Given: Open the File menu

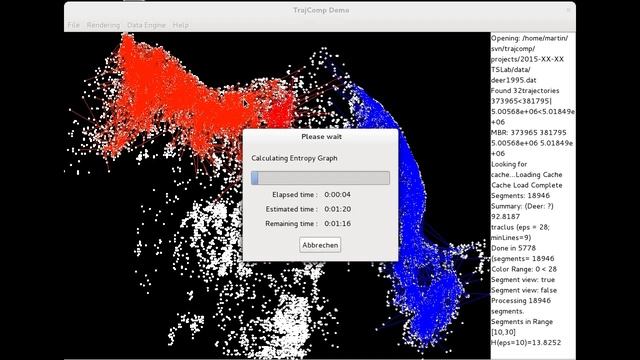Looking at the screenshot, I should [x=73, y=25].
